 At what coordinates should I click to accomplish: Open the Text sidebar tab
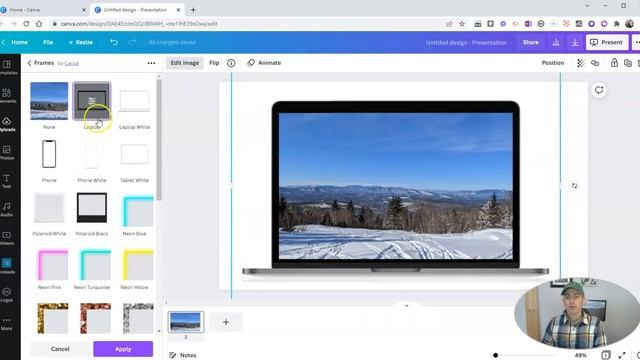pos(7,181)
